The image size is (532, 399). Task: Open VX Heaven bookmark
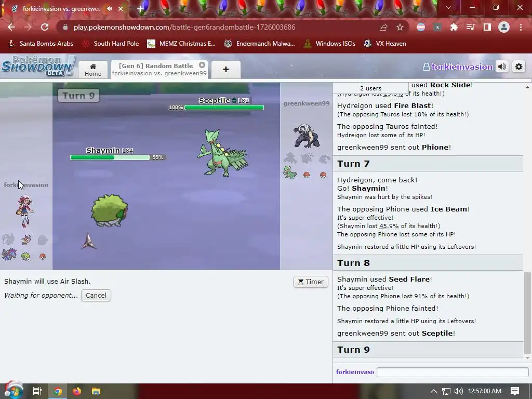[385, 44]
